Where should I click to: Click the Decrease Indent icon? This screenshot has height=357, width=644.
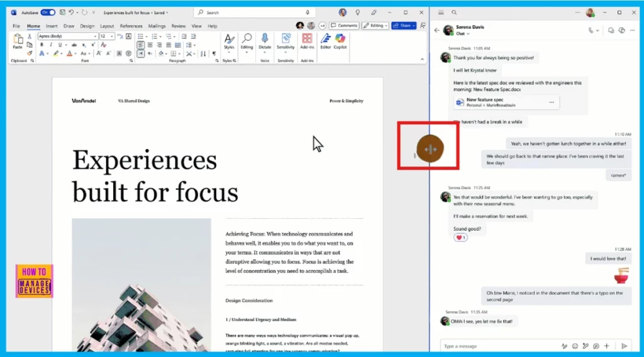pyautogui.click(x=184, y=36)
